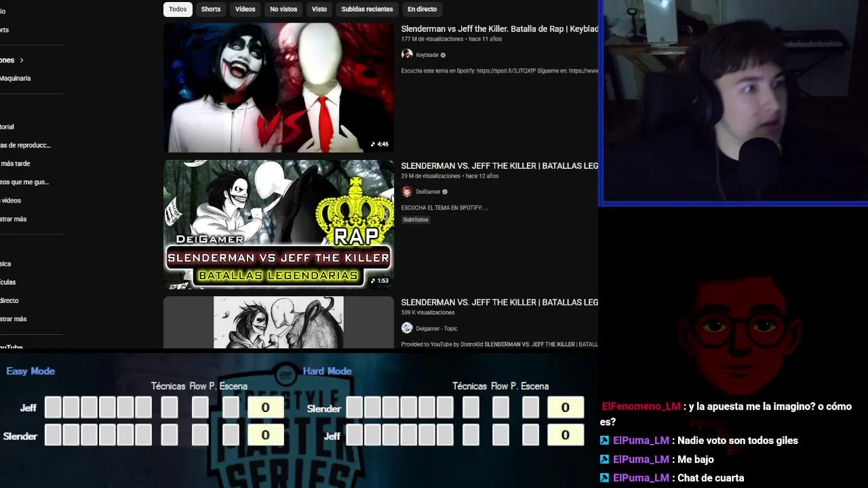Click 'Nadie voto son todos giles' chat message
The width and height of the screenshot is (868, 488).
point(738,441)
